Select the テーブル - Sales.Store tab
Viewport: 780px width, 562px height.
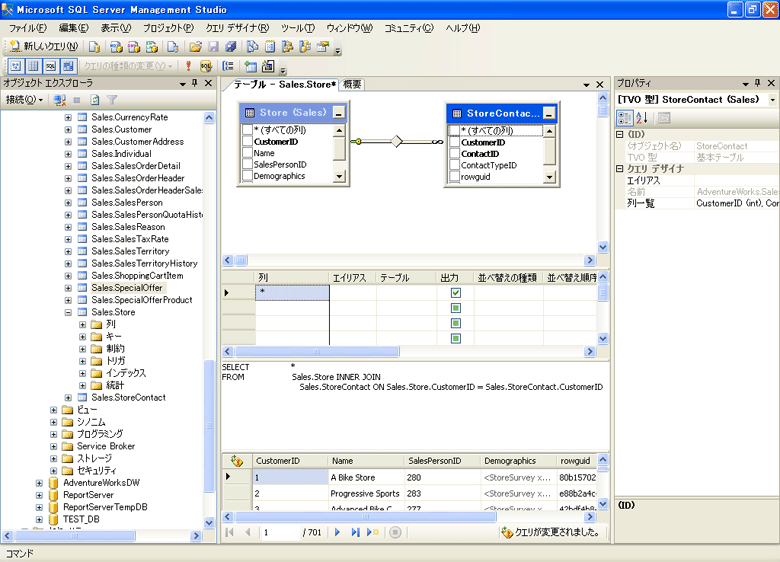[x=285, y=85]
